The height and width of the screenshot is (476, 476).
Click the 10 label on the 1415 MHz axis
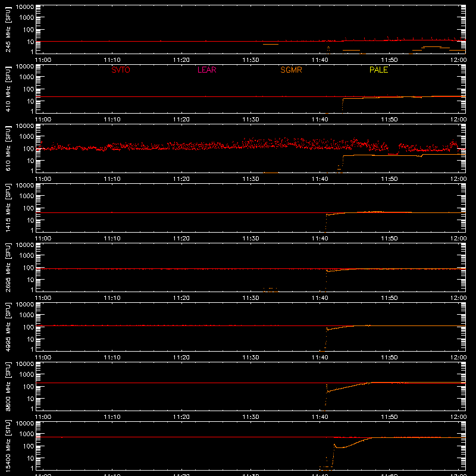(30, 220)
